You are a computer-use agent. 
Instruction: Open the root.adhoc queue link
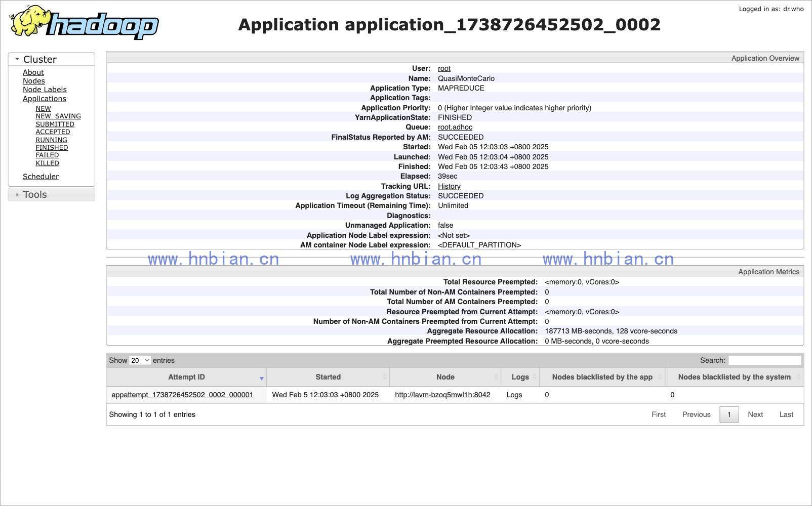455,127
